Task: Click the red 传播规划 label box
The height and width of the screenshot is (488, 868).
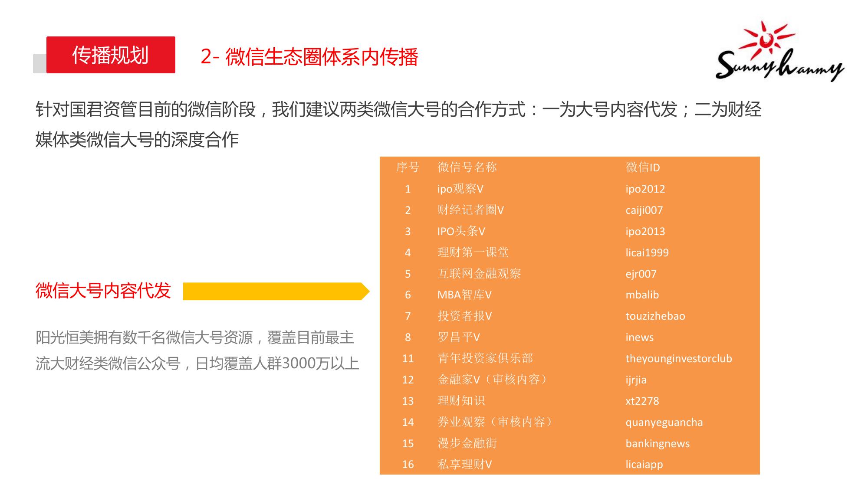Action: (111, 55)
